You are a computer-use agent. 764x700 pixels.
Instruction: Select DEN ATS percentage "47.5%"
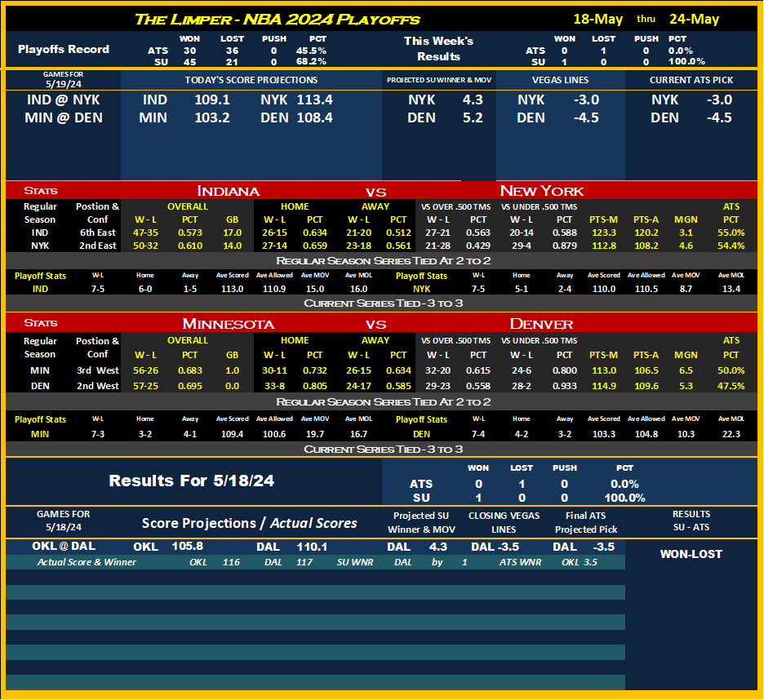pyautogui.click(x=731, y=386)
